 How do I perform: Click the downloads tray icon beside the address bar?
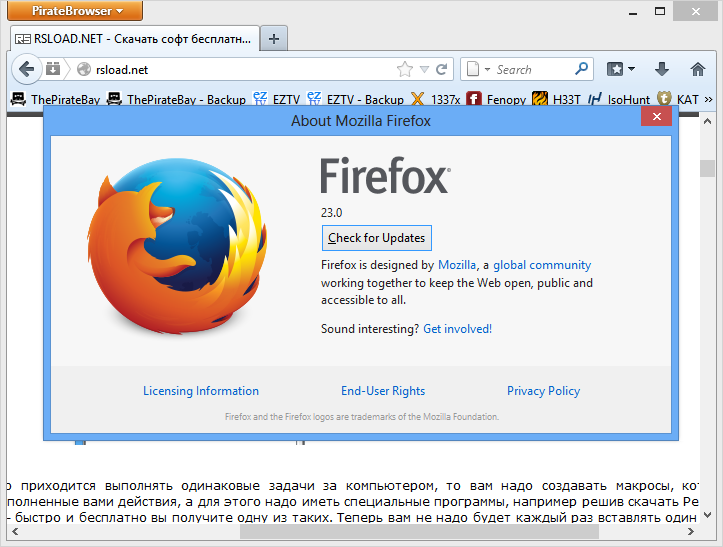click(53, 69)
